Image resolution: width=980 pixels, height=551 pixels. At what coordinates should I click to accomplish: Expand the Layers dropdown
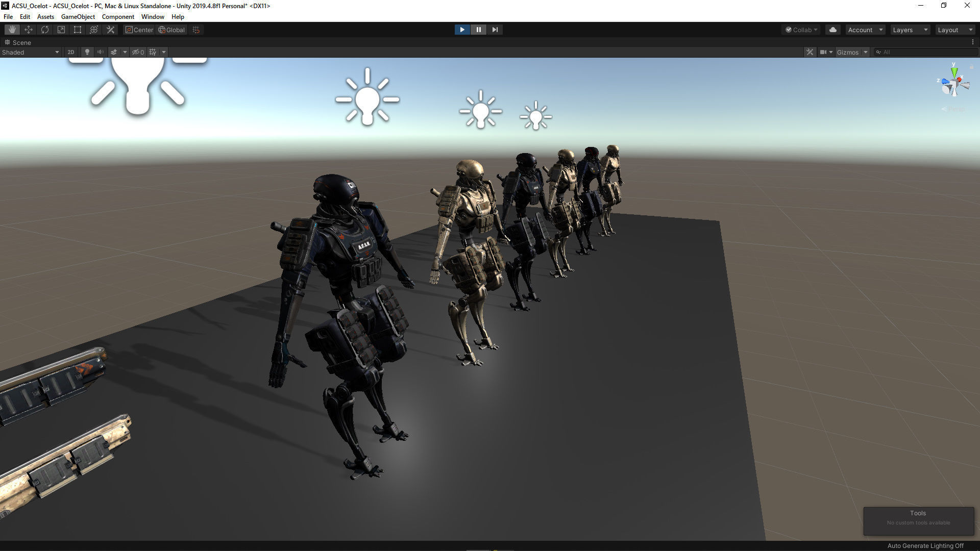pos(910,30)
